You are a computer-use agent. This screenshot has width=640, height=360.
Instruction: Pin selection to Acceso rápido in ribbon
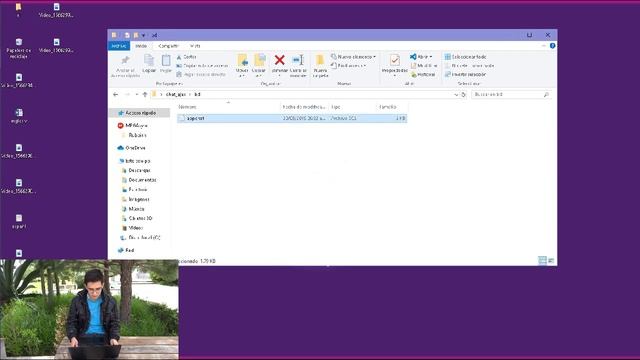click(125, 65)
